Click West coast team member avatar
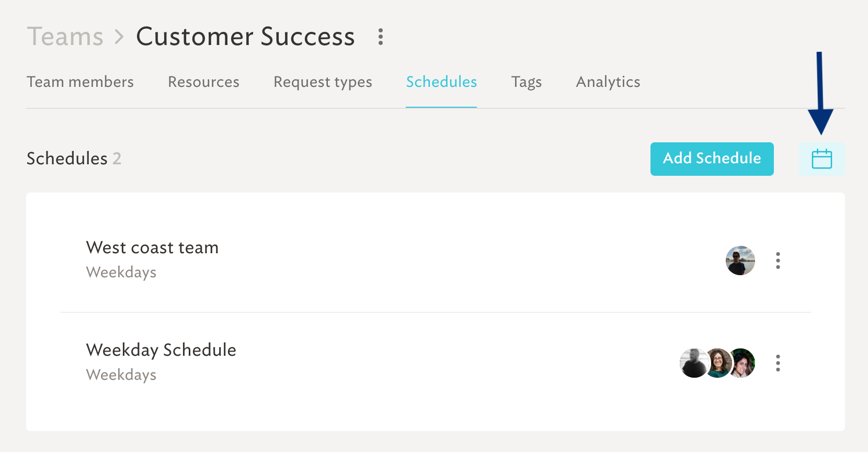 click(x=740, y=261)
